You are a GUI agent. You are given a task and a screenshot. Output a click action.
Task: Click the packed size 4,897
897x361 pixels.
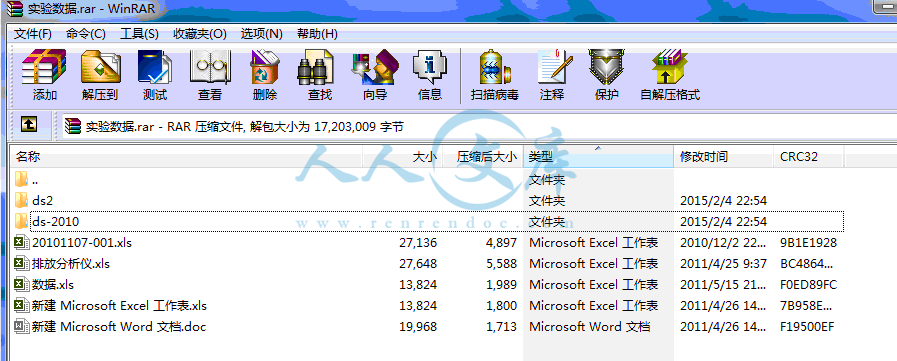[501, 243]
